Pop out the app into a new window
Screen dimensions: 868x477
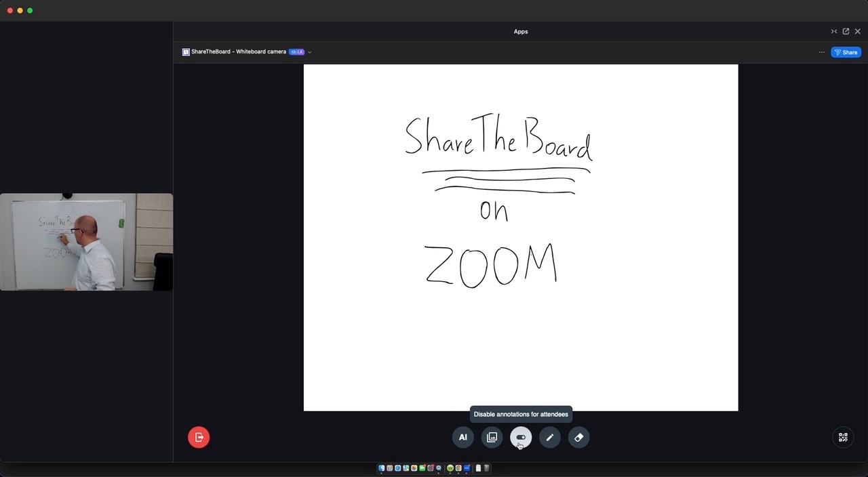click(x=845, y=31)
